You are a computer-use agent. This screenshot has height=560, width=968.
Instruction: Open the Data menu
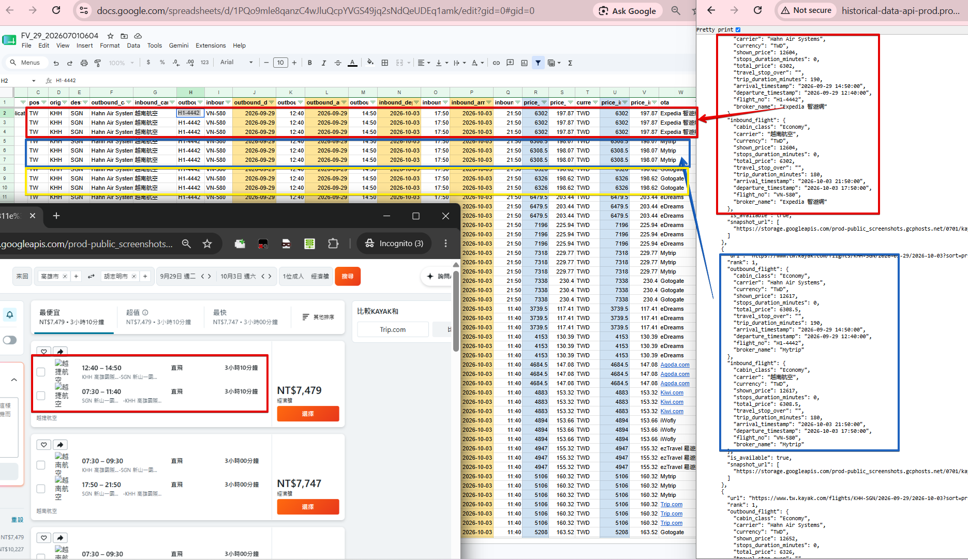[x=133, y=46]
